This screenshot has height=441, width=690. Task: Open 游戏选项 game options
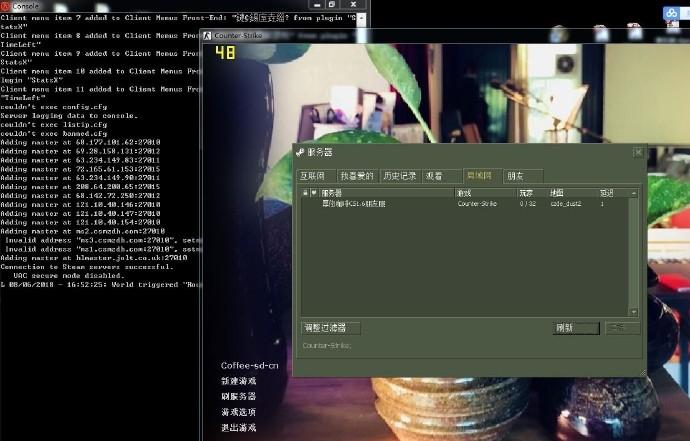[x=239, y=412]
